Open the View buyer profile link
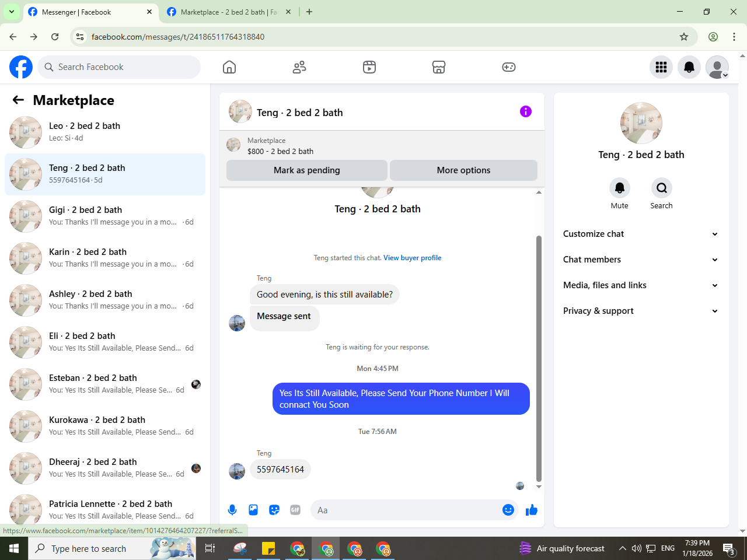Screen dimensions: 747x560 tap(412, 258)
